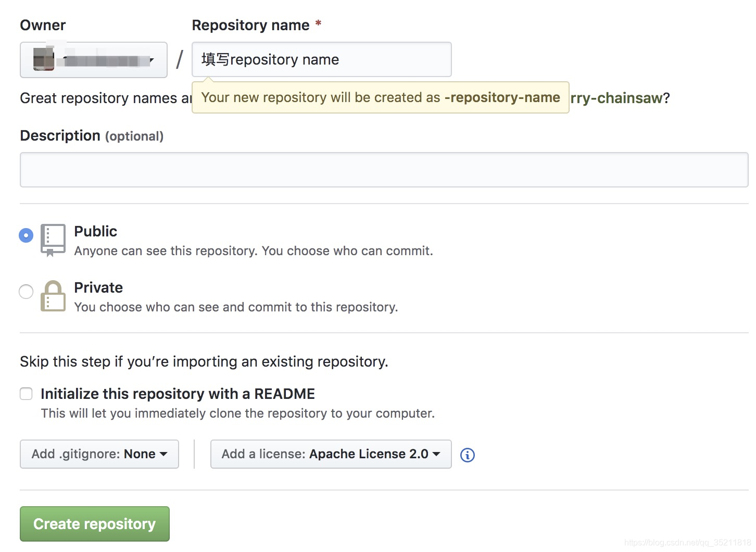Viewport: 756px width, 552px height.
Task: Open the Owner account dropdown
Action: coord(94,60)
